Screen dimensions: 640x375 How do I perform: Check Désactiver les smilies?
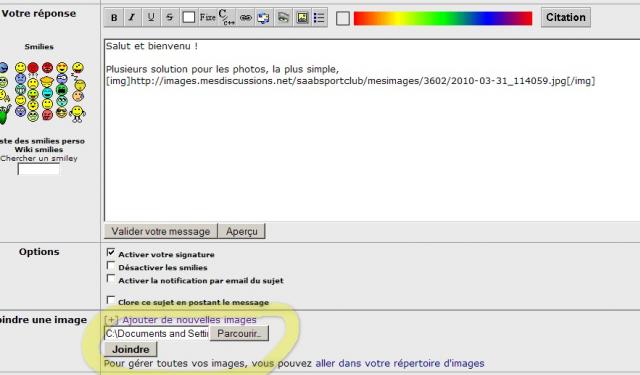point(111,266)
